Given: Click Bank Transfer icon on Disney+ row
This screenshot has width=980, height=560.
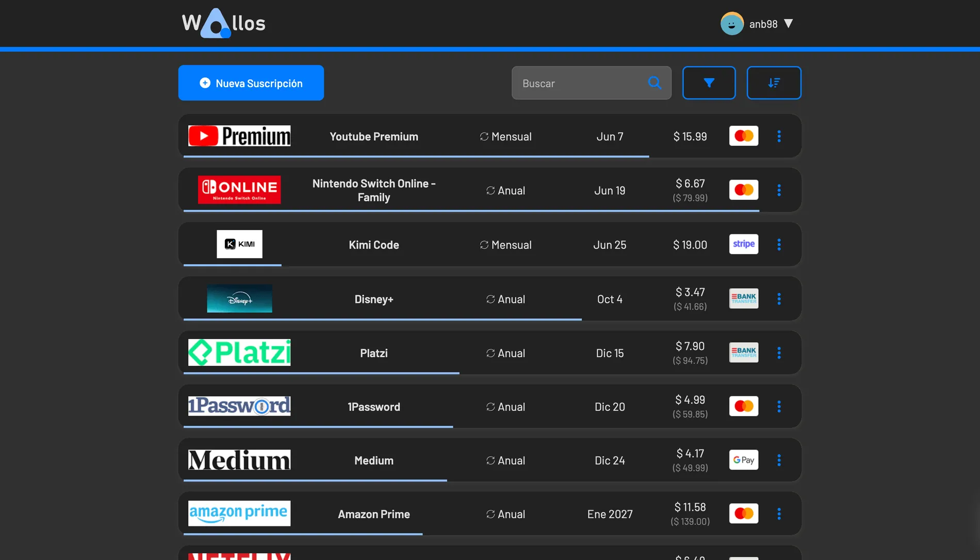Looking at the screenshot, I should coord(744,298).
